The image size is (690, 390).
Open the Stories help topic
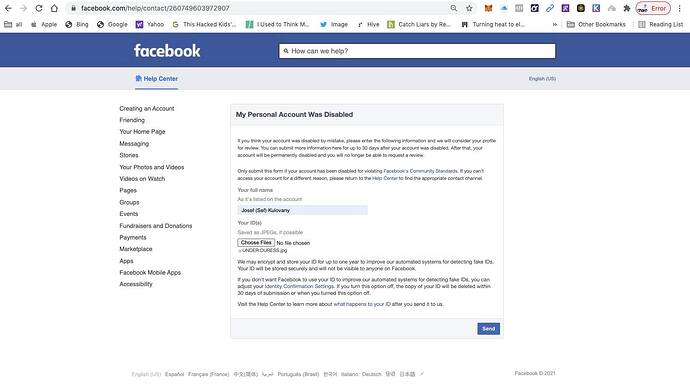pyautogui.click(x=128, y=155)
